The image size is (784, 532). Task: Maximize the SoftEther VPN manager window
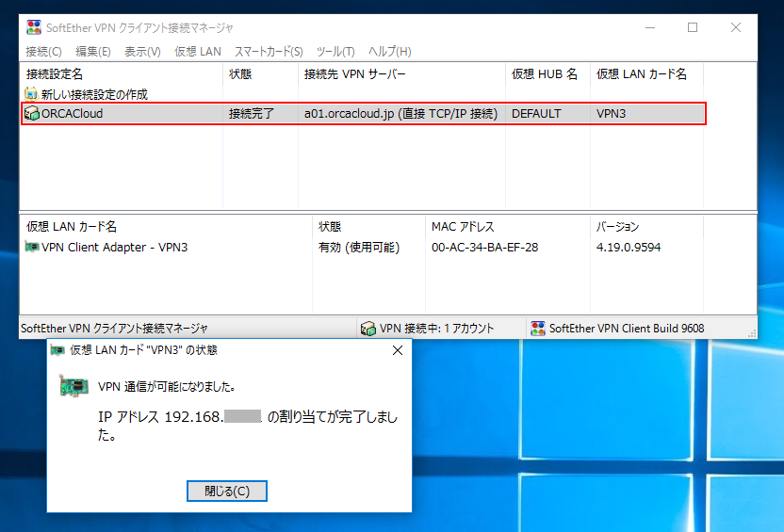[693, 27]
